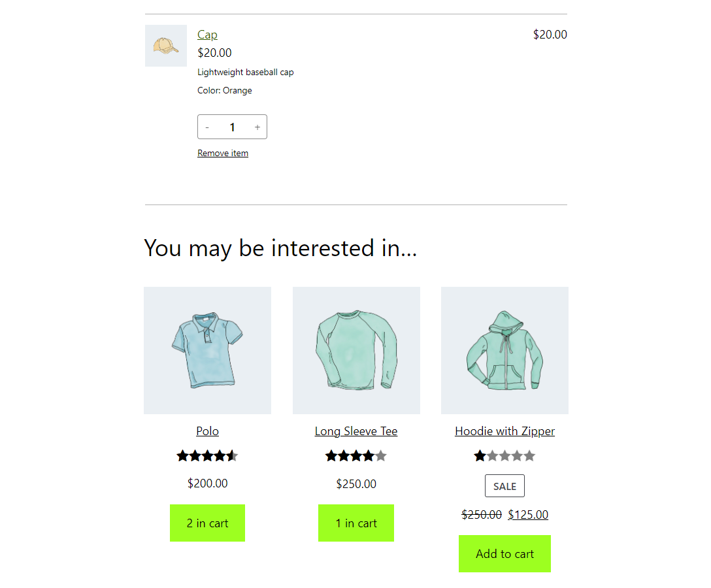Increase Cap quantity with plus button
The height and width of the screenshot is (588, 711).
pyautogui.click(x=257, y=127)
